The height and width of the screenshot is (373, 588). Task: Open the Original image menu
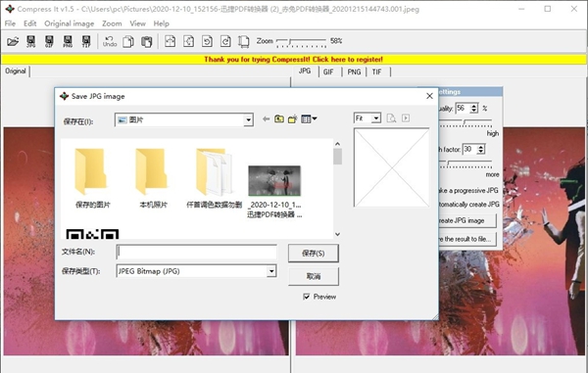[69, 23]
